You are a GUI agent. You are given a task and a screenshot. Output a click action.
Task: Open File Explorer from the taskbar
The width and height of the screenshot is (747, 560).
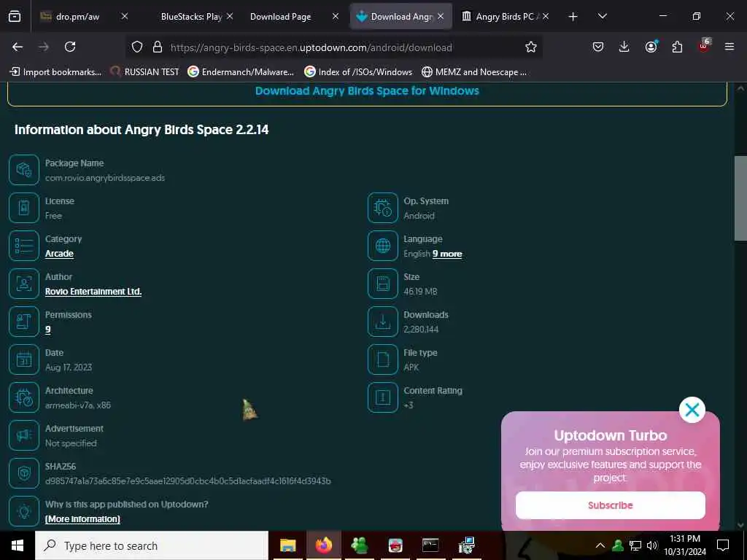pos(287,545)
